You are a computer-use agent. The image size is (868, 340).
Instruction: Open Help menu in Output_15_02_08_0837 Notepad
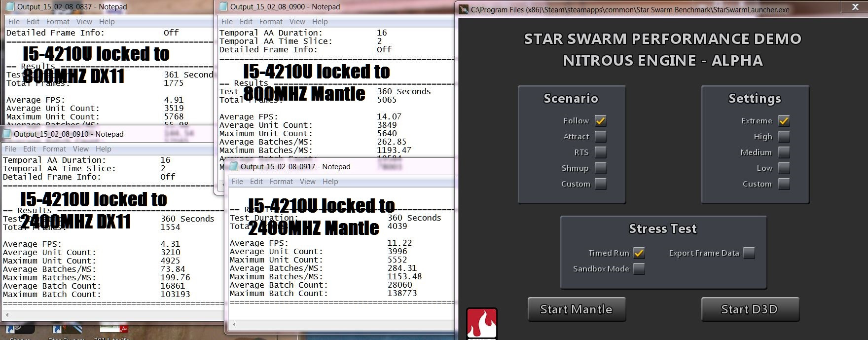pos(107,22)
